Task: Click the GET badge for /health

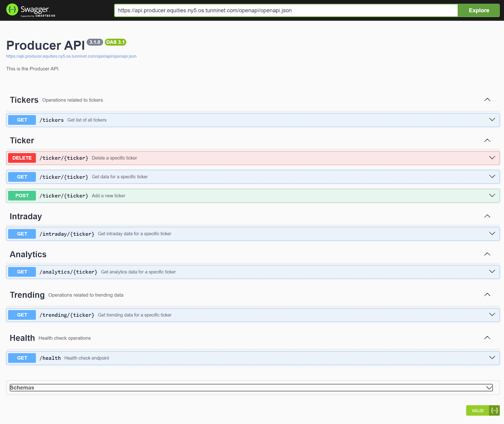Action: [x=22, y=358]
